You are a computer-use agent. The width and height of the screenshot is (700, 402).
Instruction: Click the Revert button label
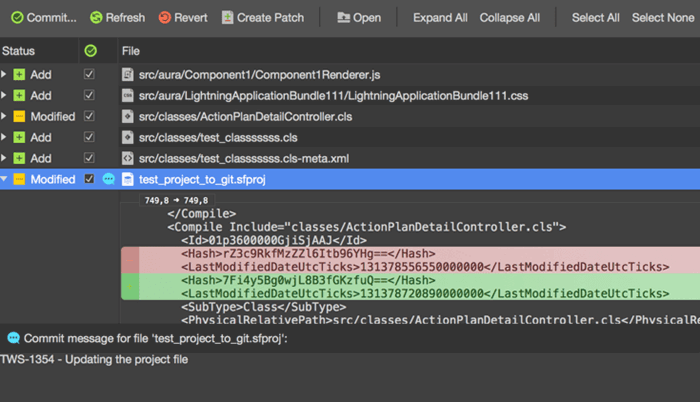click(x=191, y=18)
